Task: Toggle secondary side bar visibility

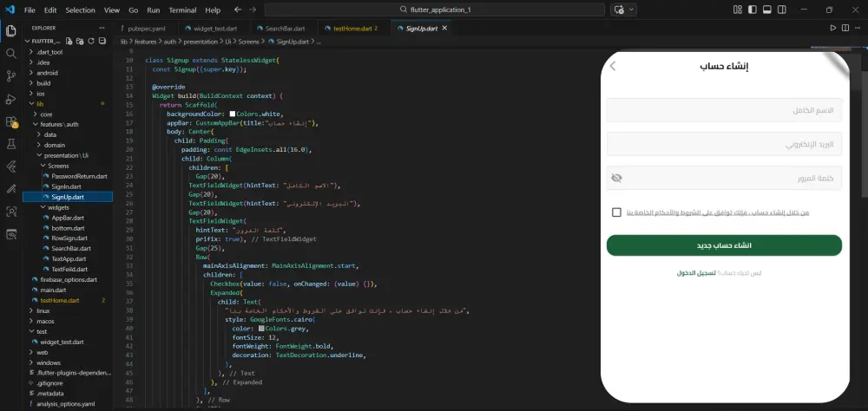Action: (782, 10)
